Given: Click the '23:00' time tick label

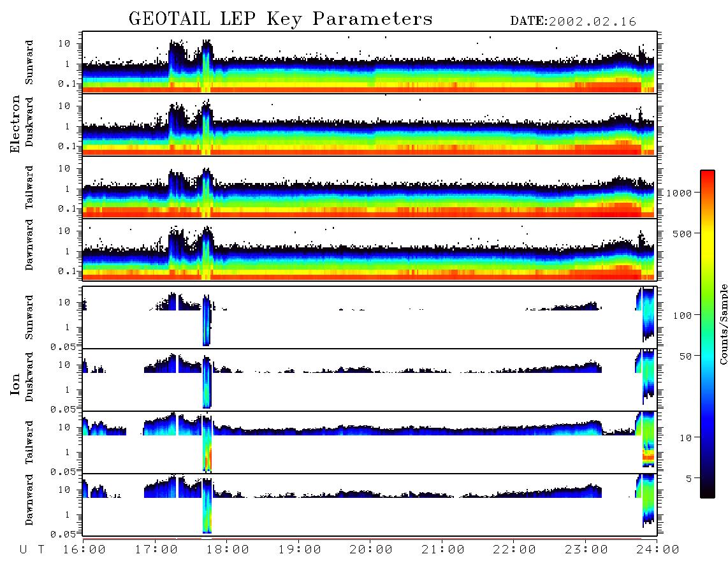Looking at the screenshot, I should click(x=586, y=550).
